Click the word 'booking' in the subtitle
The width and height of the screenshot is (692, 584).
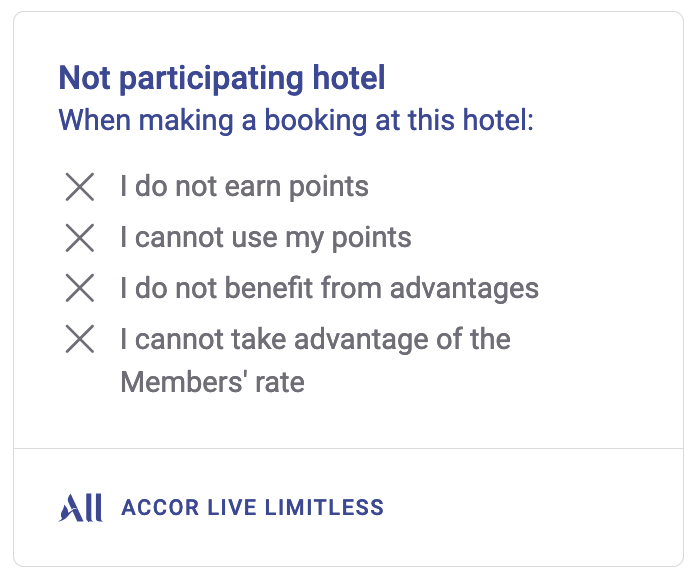316,121
